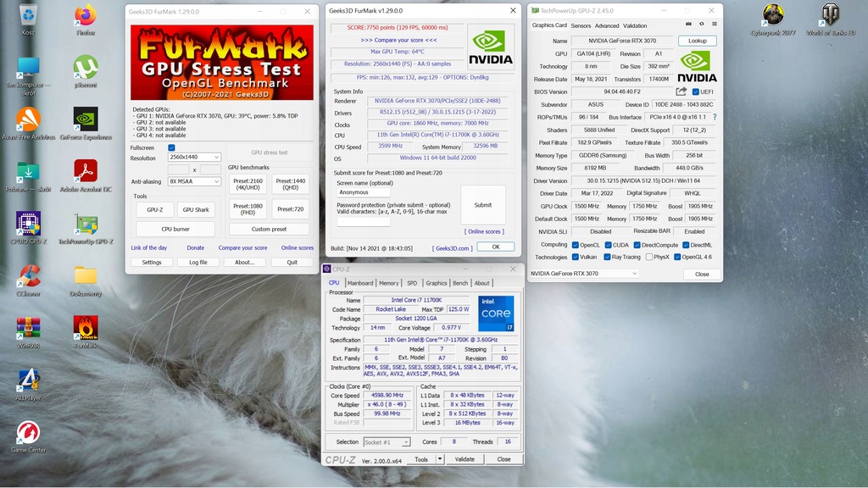The image size is (868, 488).
Task: Open TechPowerUp GPU-Z desktop shortcut
Action: [86, 225]
